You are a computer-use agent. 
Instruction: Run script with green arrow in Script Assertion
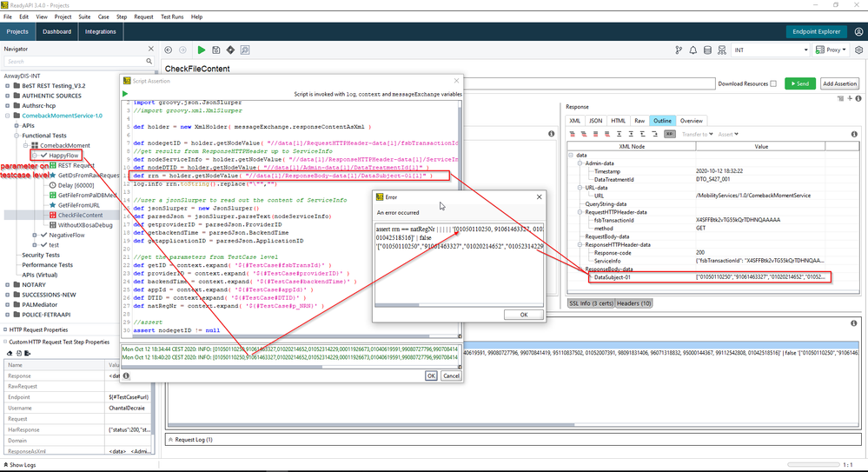coord(125,93)
